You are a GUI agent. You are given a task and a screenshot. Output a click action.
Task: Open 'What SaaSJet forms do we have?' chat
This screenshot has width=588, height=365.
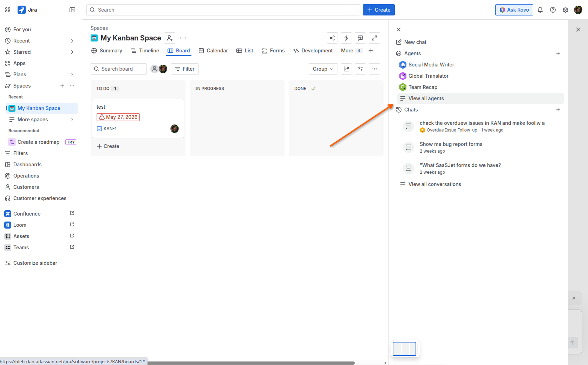[460, 168]
